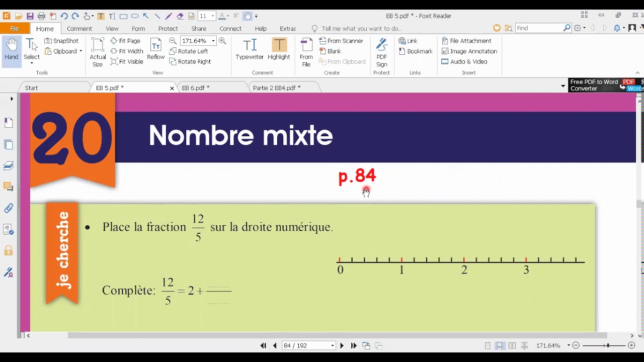The image size is (644, 362).
Task: Go to the previous page
Action: pos(275,345)
